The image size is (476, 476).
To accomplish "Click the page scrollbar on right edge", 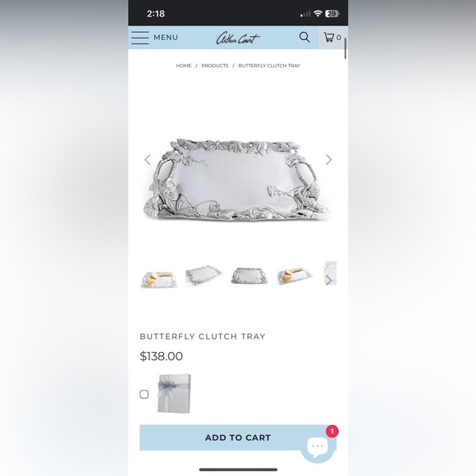I will 346,48.
